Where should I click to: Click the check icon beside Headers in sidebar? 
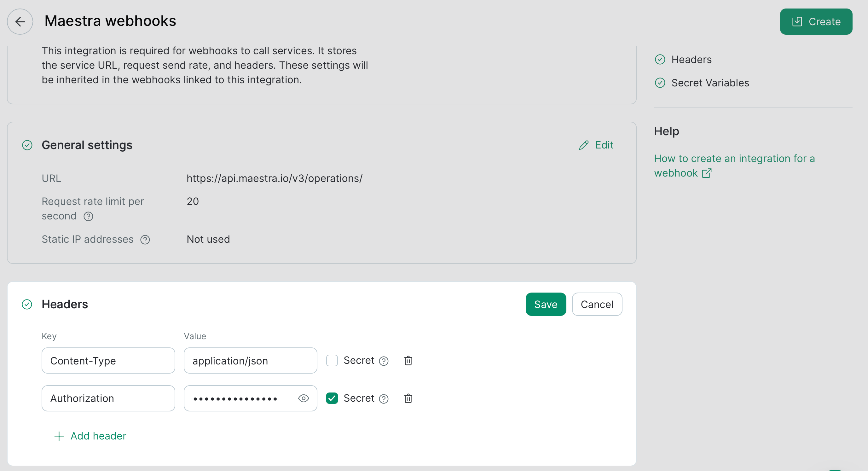(x=660, y=60)
